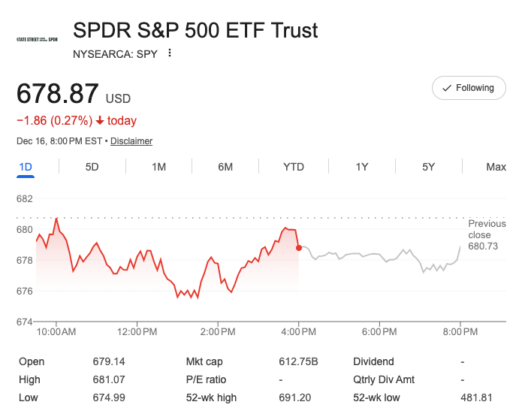Select the YTD range tab

coord(294,167)
